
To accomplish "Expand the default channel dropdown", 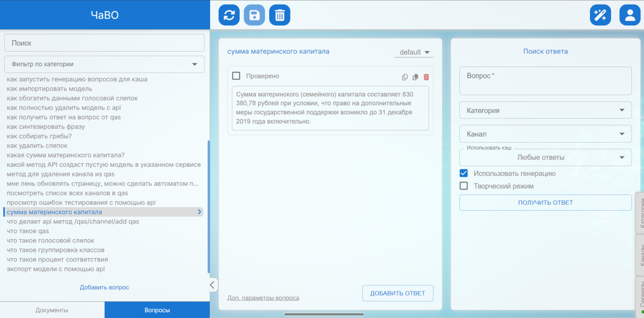I will 414,52.
